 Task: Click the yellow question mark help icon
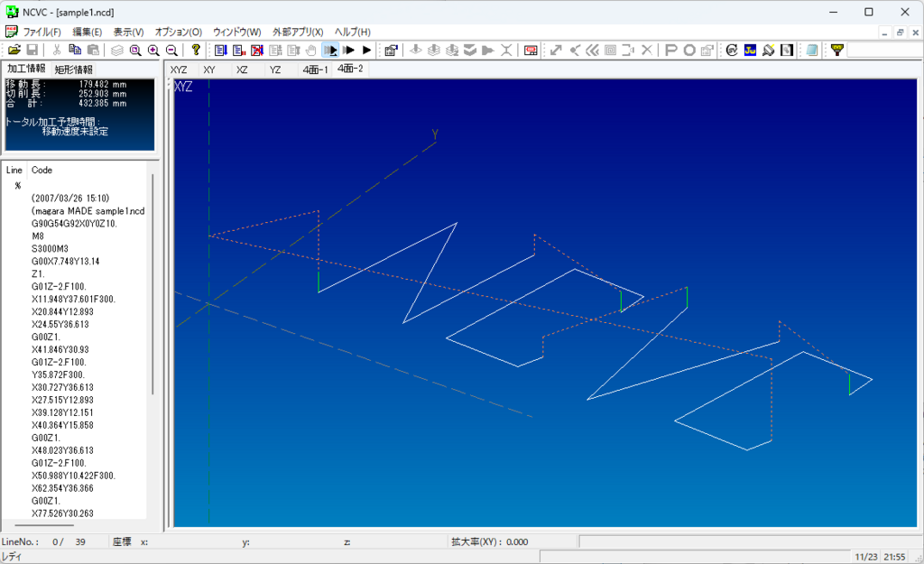(195, 51)
